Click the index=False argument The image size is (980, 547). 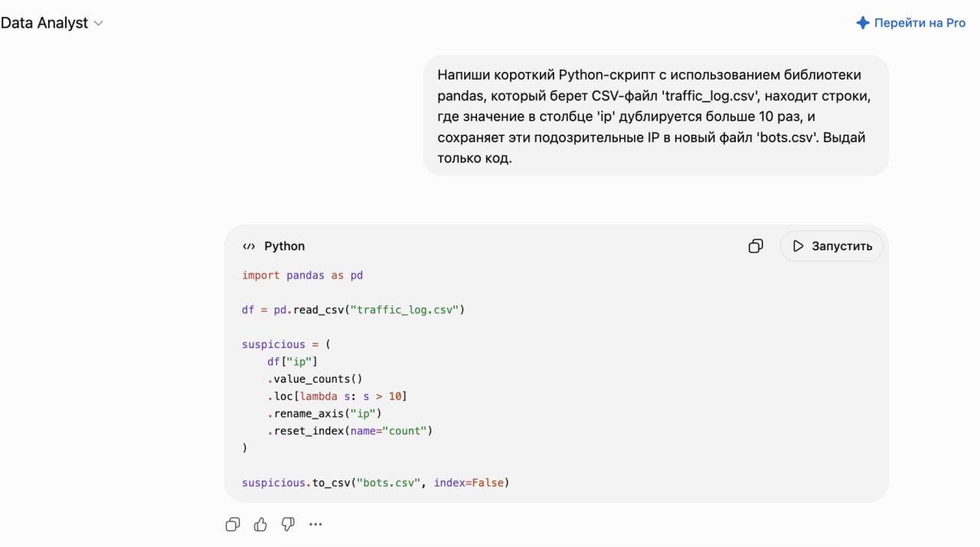(x=469, y=483)
